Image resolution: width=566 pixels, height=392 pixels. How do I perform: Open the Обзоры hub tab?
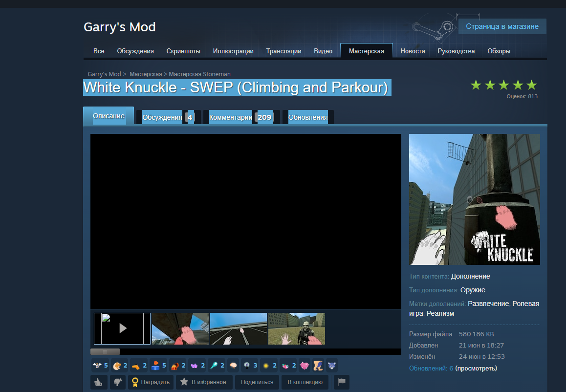(499, 51)
